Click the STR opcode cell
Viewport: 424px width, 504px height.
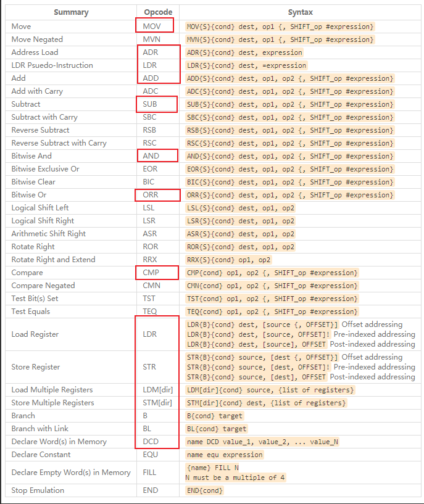point(158,367)
